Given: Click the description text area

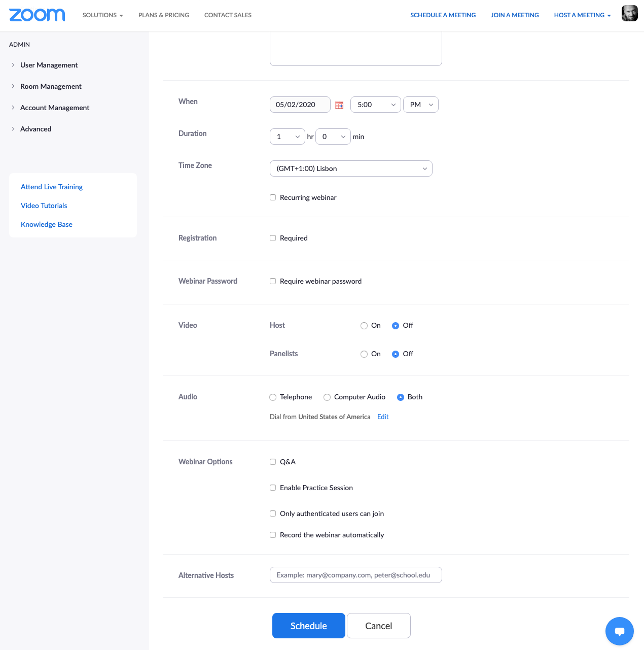Looking at the screenshot, I should pos(356,48).
